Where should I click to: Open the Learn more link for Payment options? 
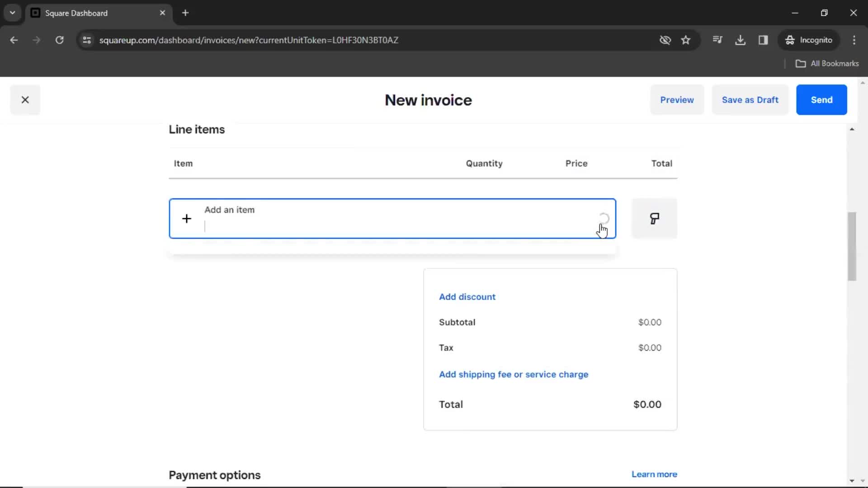[x=654, y=474]
